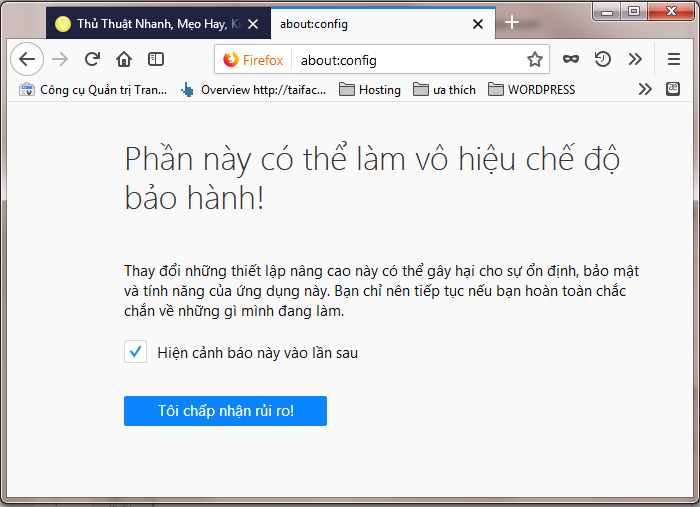The height and width of the screenshot is (507, 700).
Task: Minimize the Firefox window
Action: click(x=607, y=12)
